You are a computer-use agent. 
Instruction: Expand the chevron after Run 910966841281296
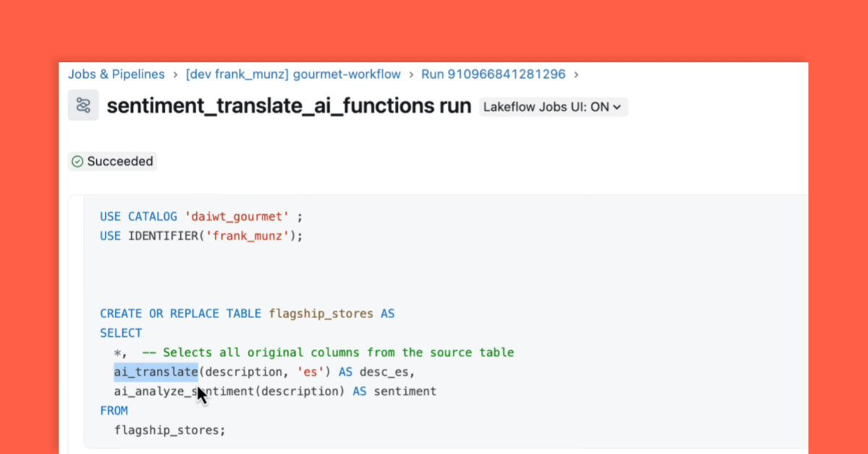[576, 74]
